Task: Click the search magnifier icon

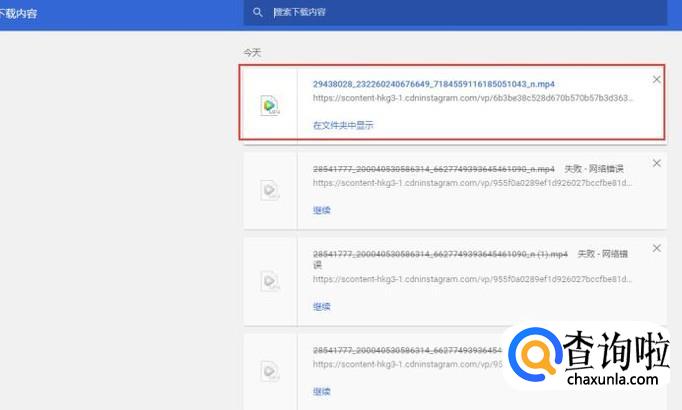Action: pos(257,12)
